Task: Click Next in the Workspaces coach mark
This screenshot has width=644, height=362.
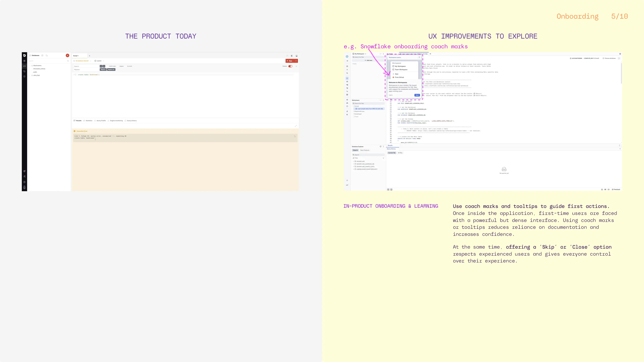Action: [x=417, y=95]
